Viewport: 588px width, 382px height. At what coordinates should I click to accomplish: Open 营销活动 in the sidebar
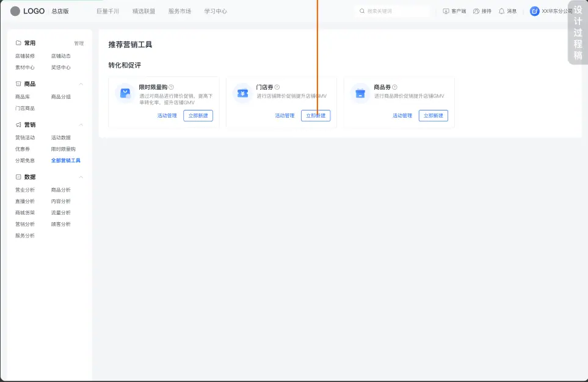pos(25,137)
